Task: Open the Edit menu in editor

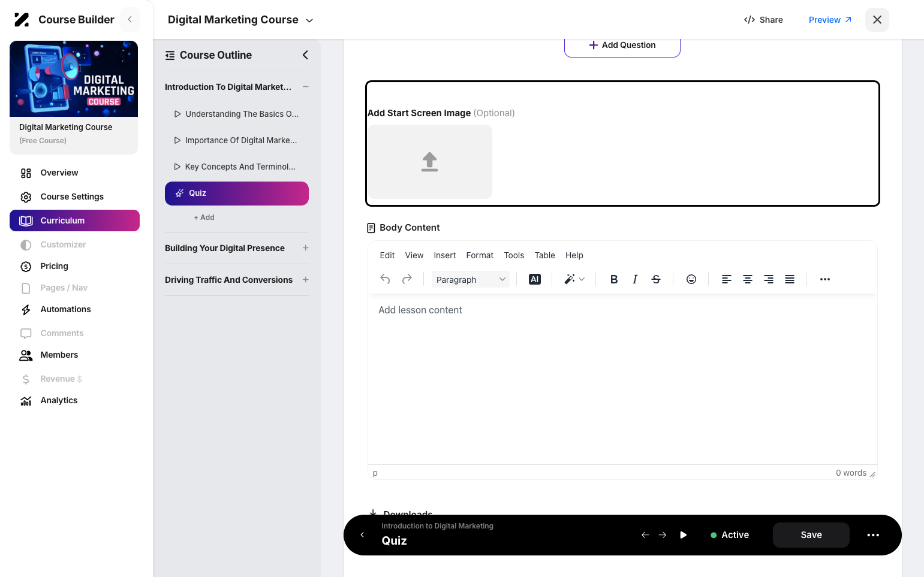Action: [x=387, y=255]
